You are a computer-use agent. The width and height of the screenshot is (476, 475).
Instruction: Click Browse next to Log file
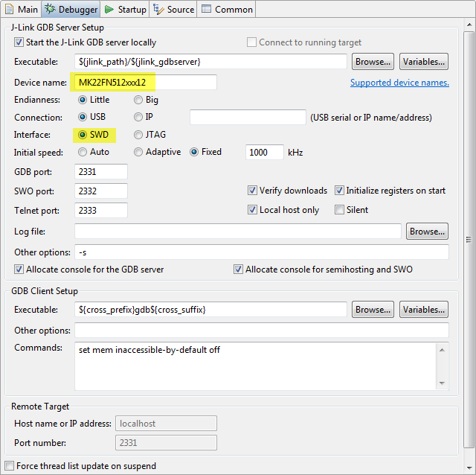(427, 232)
